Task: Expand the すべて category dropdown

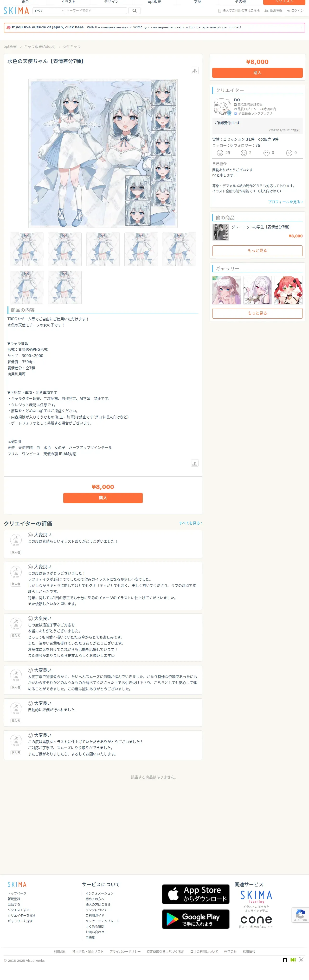Action: pos(49,11)
